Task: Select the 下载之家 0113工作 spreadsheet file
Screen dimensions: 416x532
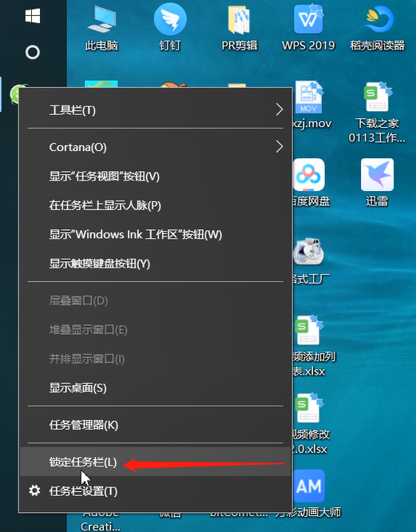Action: coord(377,113)
